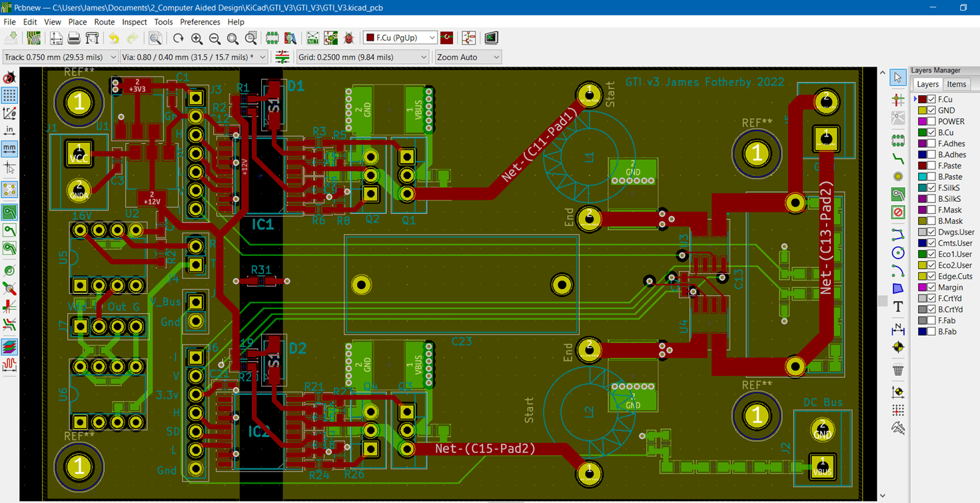Select the Add Text tool
This screenshot has width=980, height=503.
click(898, 306)
